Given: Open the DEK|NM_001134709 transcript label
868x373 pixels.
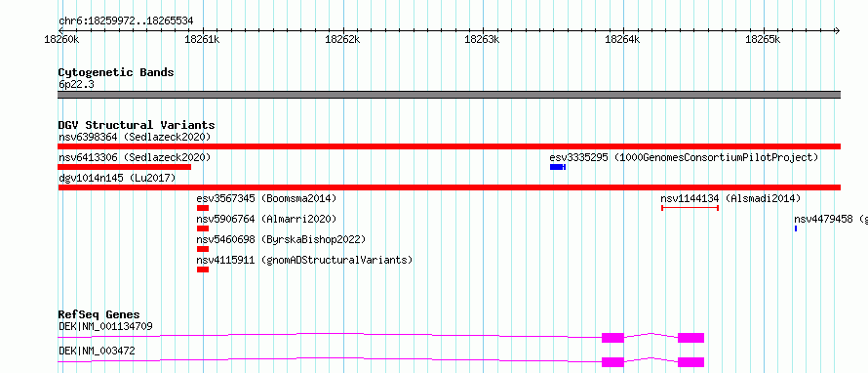Looking at the screenshot, I should tap(105, 326).
